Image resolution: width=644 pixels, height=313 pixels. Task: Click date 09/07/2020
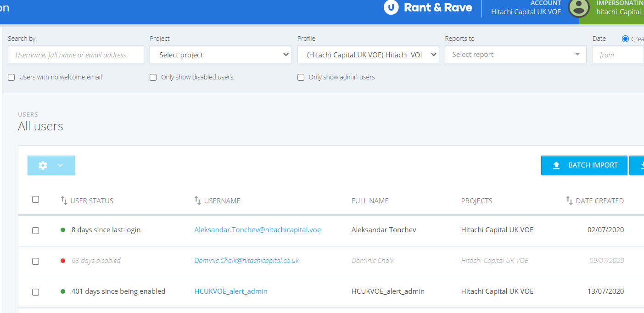pyautogui.click(x=607, y=261)
